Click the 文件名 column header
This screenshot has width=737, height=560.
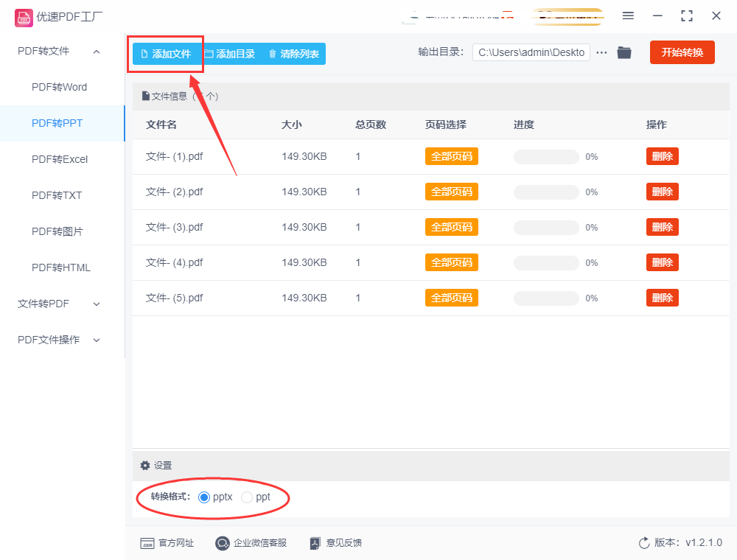coord(161,125)
